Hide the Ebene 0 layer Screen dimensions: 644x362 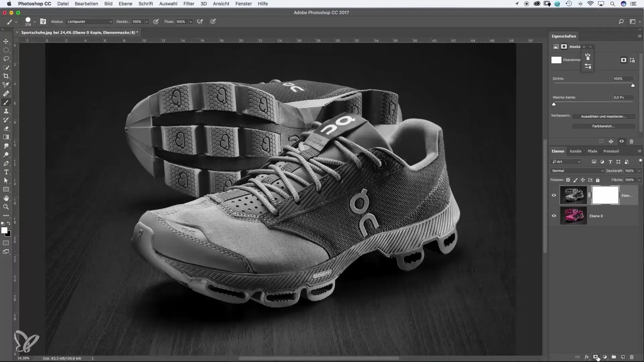pyautogui.click(x=554, y=216)
